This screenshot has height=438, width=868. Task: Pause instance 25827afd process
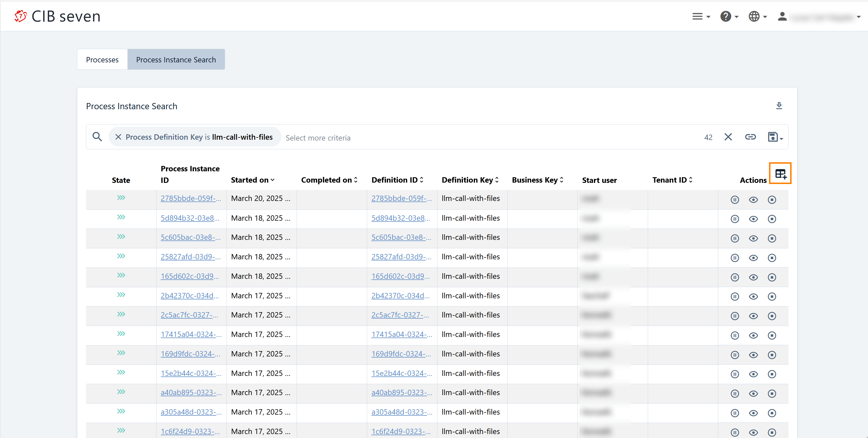[x=735, y=258]
